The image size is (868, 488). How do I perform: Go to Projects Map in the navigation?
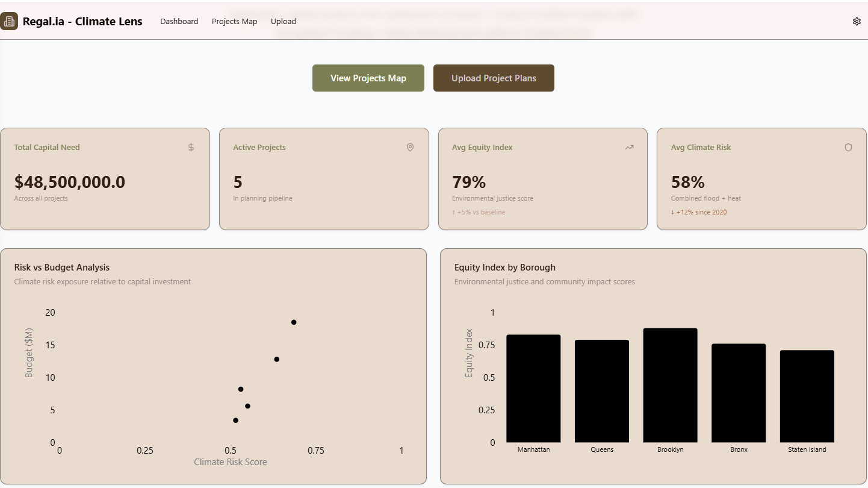[234, 21]
